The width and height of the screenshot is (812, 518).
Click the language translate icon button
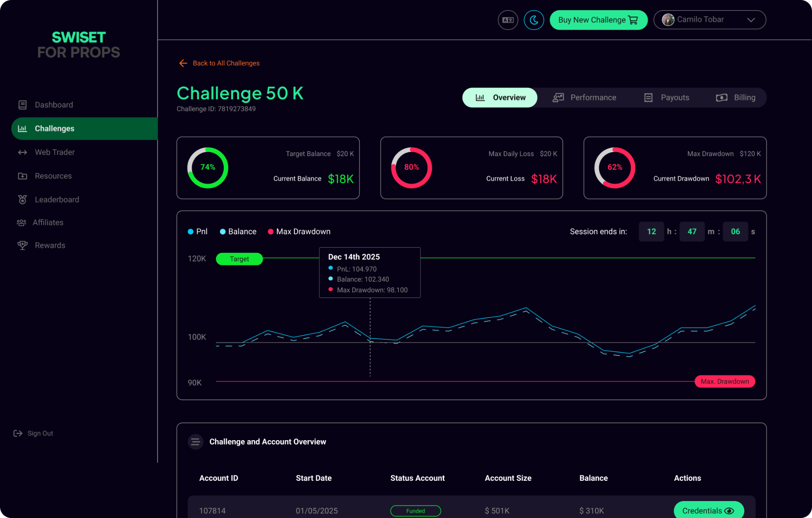(508, 20)
